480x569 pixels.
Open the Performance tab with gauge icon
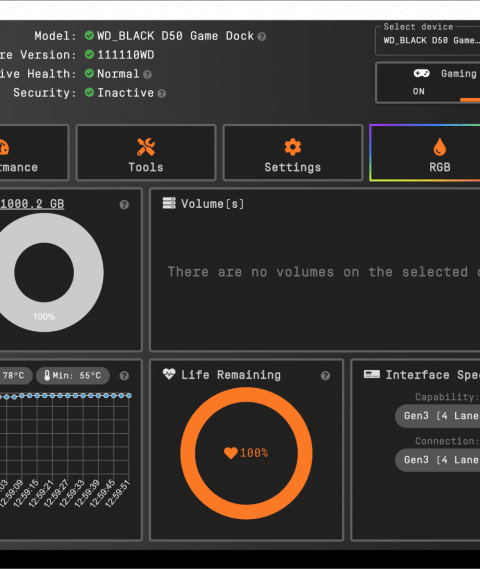coord(34,152)
